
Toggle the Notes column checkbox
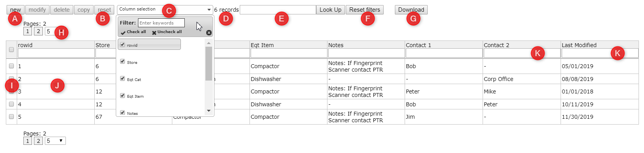[x=122, y=113]
